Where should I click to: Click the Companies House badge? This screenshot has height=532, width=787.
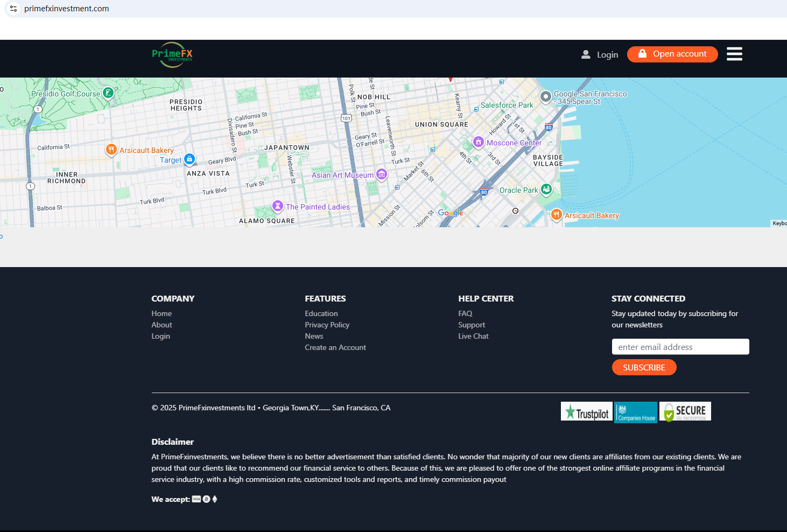636,412
